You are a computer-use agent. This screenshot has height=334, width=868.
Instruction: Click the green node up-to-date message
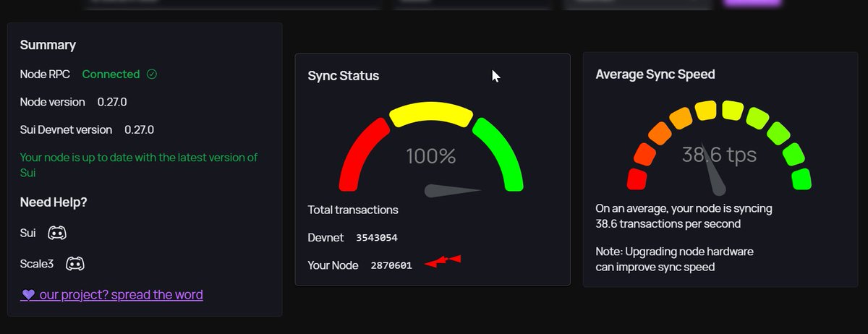pyautogui.click(x=139, y=165)
